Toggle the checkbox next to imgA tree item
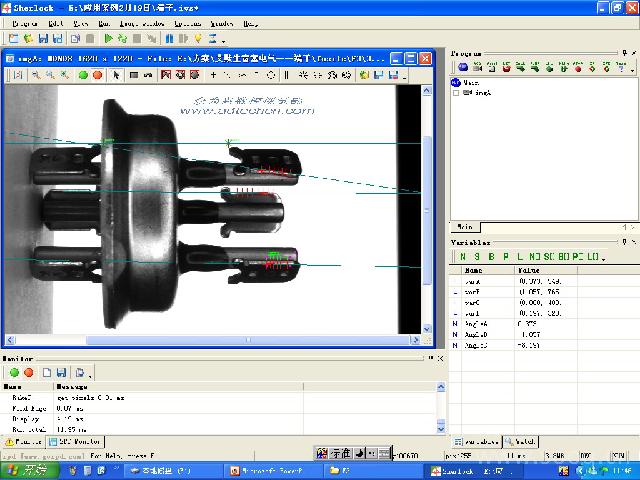This screenshot has width=640, height=480. pos(457,93)
